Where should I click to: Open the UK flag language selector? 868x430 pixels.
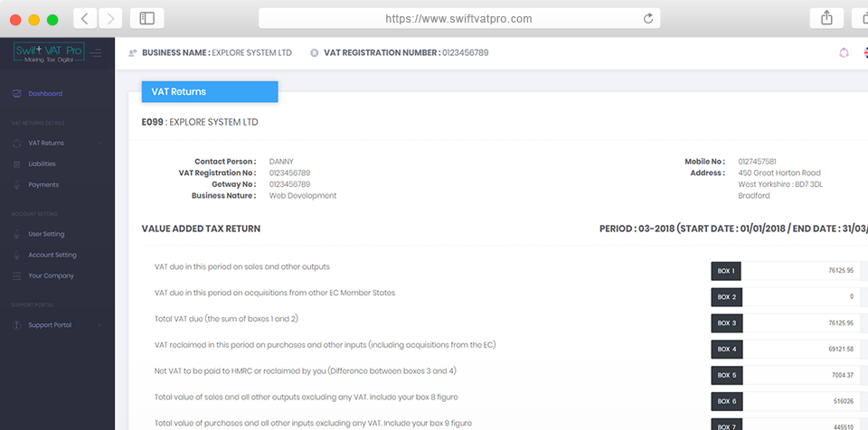[863, 52]
